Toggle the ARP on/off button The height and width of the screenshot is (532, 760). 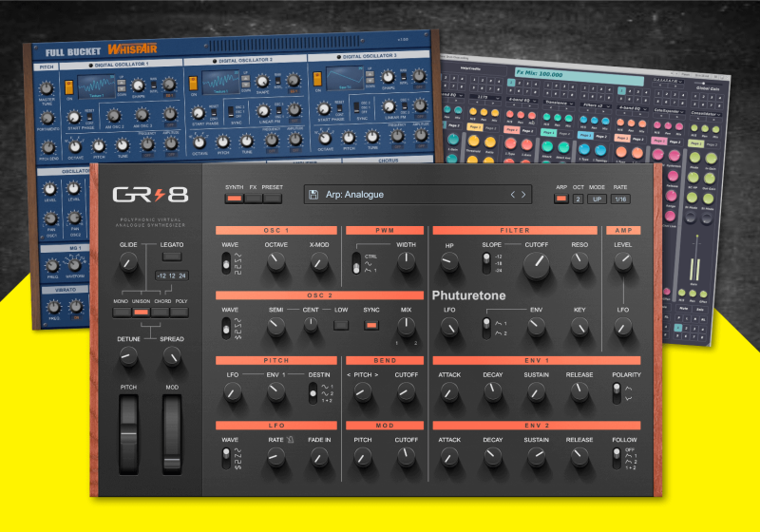[x=561, y=199]
